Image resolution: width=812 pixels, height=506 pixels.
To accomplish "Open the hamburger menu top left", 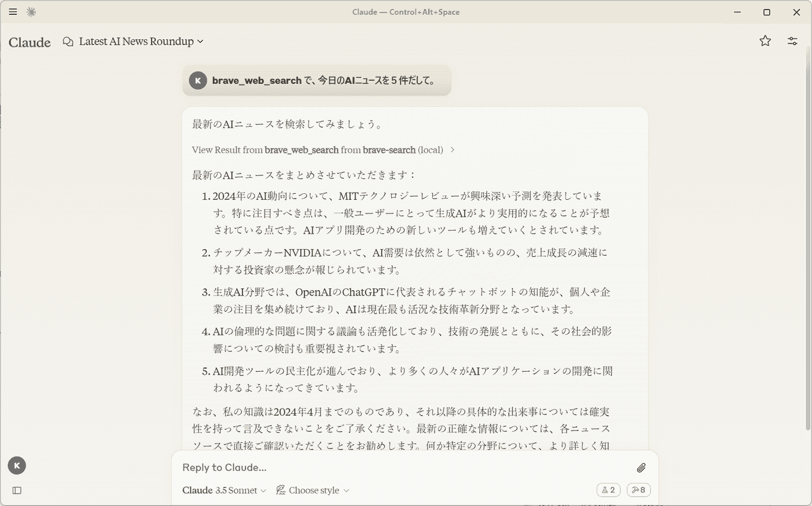I will point(12,12).
